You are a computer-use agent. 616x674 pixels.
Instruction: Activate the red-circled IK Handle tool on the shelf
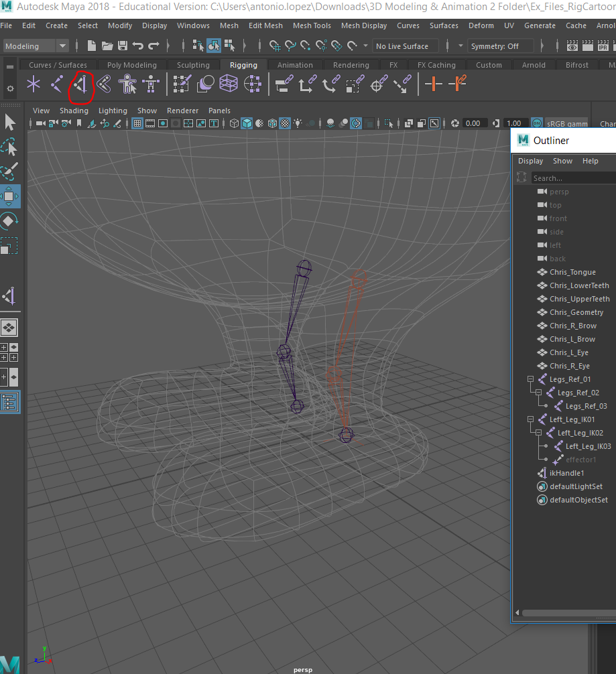[x=80, y=84]
